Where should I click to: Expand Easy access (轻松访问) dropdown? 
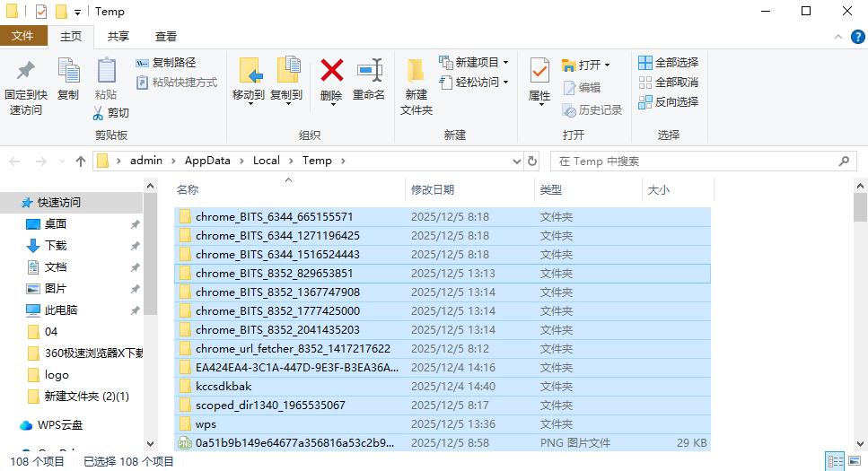click(x=506, y=82)
